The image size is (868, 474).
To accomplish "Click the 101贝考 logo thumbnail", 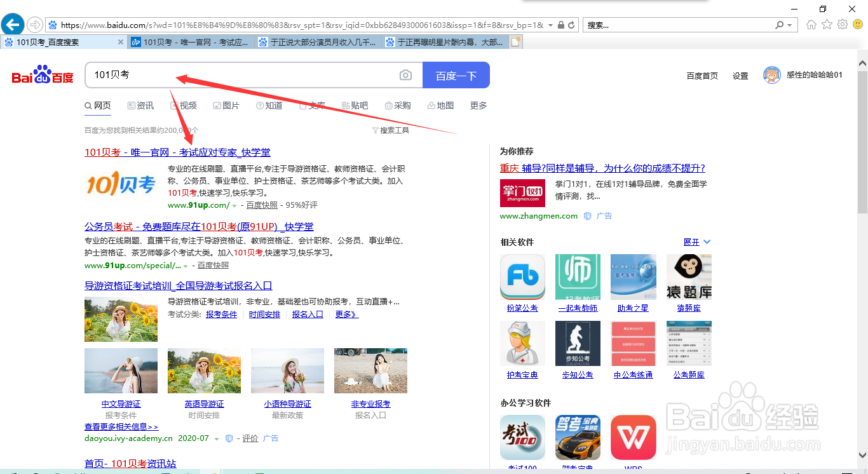I will click(x=121, y=184).
